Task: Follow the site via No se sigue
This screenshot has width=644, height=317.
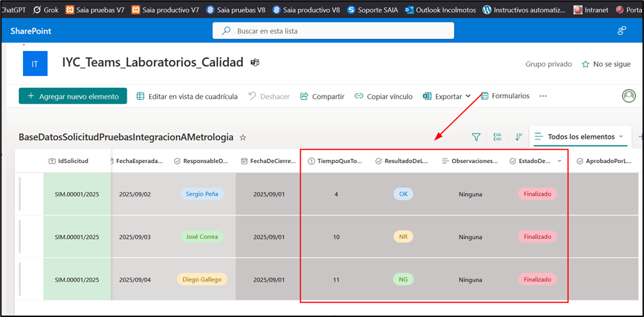Action: pos(606,64)
